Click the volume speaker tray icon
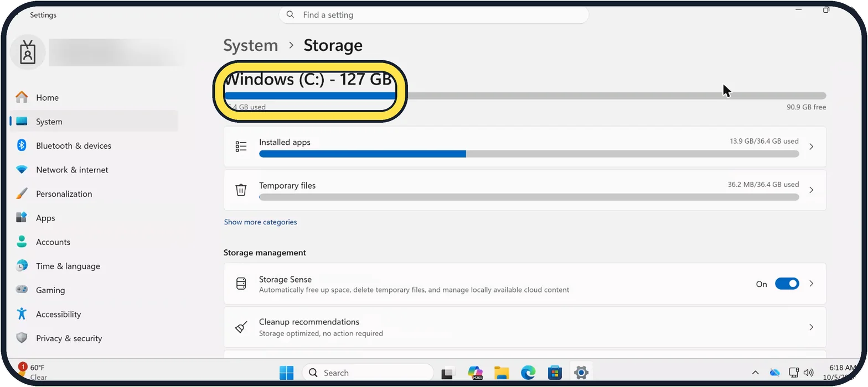Screen dimensions: 868x387 click(x=808, y=373)
